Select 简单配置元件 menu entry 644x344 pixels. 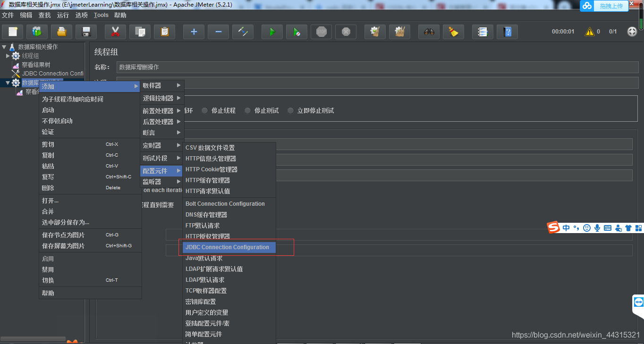point(229,334)
